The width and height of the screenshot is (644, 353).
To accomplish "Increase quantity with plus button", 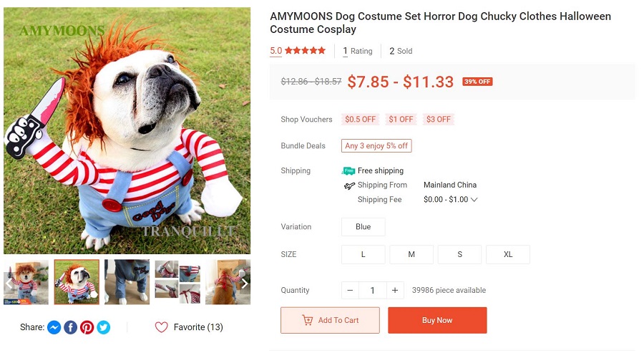I will point(394,290).
